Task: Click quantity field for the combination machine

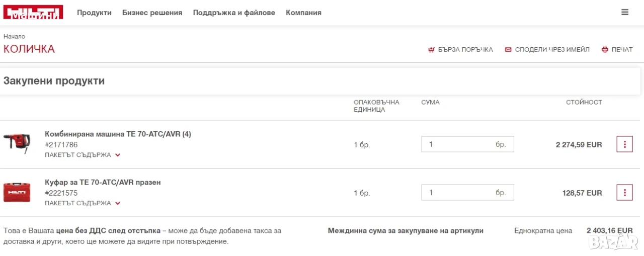Action: click(467, 144)
